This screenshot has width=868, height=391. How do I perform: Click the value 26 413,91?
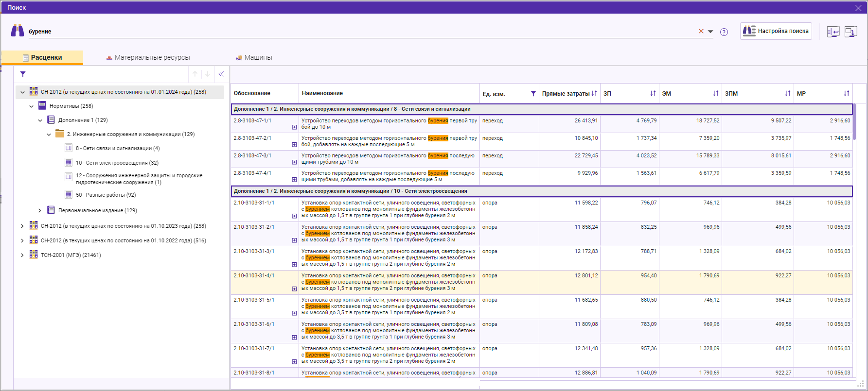[586, 120]
